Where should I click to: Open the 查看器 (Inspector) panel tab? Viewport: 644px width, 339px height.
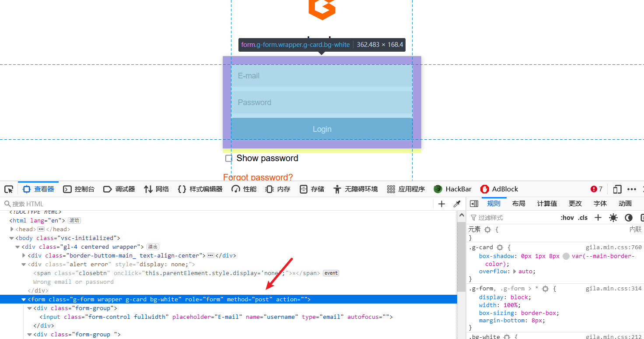(38, 189)
